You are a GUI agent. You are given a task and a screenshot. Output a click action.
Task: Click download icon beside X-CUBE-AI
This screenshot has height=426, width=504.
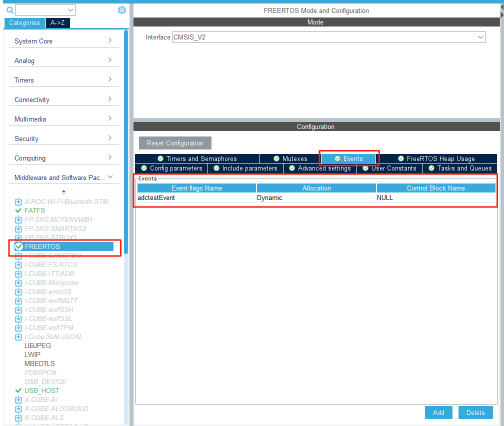point(18,400)
